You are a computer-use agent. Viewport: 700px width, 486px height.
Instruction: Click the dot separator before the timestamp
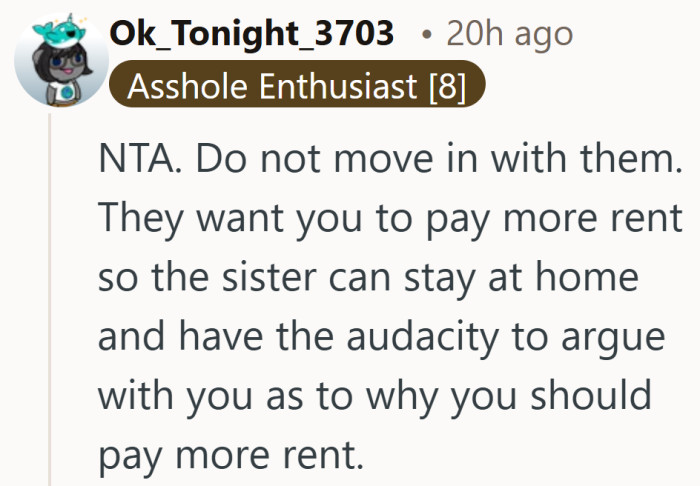pyautogui.click(x=427, y=35)
